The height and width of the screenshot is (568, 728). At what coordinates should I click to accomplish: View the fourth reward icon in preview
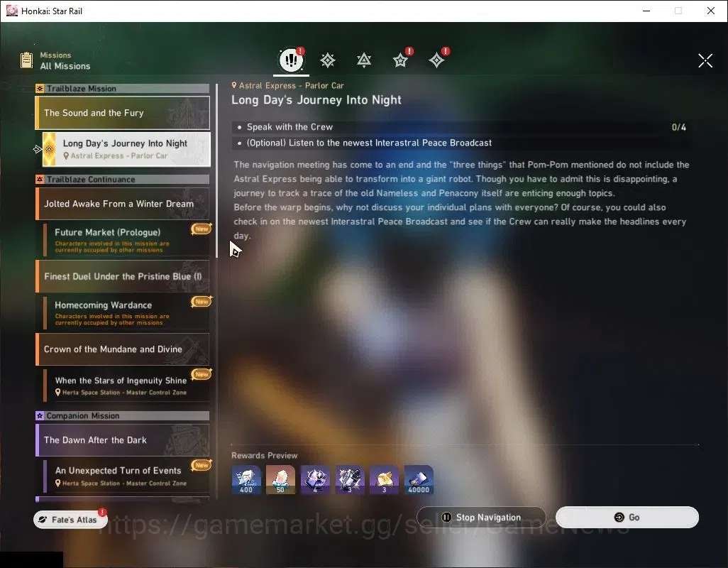pos(350,480)
